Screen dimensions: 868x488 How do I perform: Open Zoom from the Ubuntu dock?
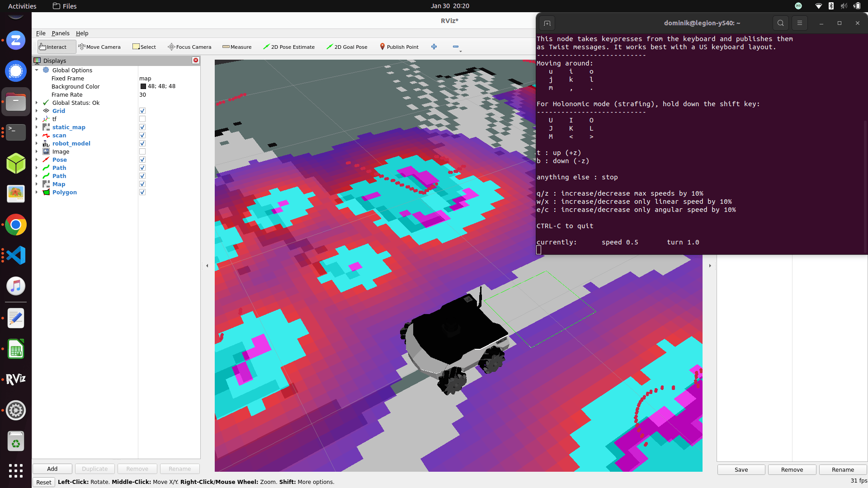[16, 40]
